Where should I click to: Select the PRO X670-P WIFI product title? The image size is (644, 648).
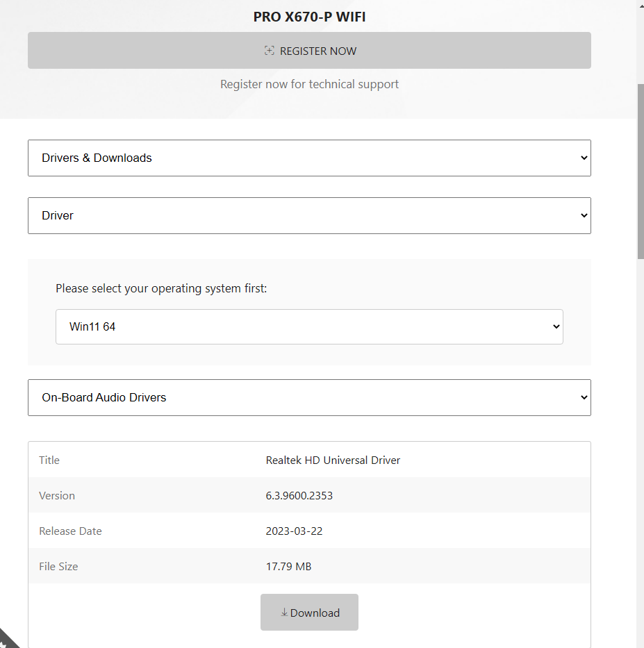pyautogui.click(x=309, y=17)
